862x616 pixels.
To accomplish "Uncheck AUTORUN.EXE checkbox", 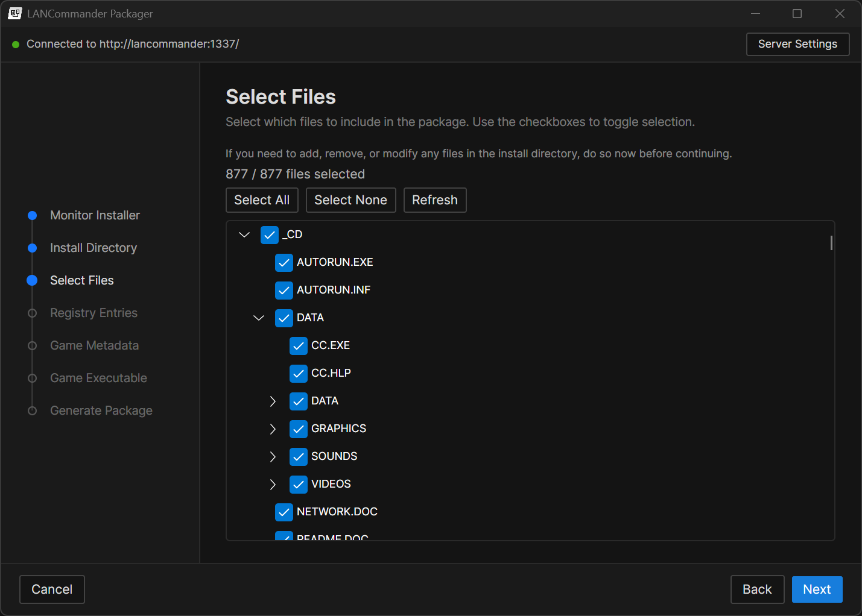I will click(284, 262).
